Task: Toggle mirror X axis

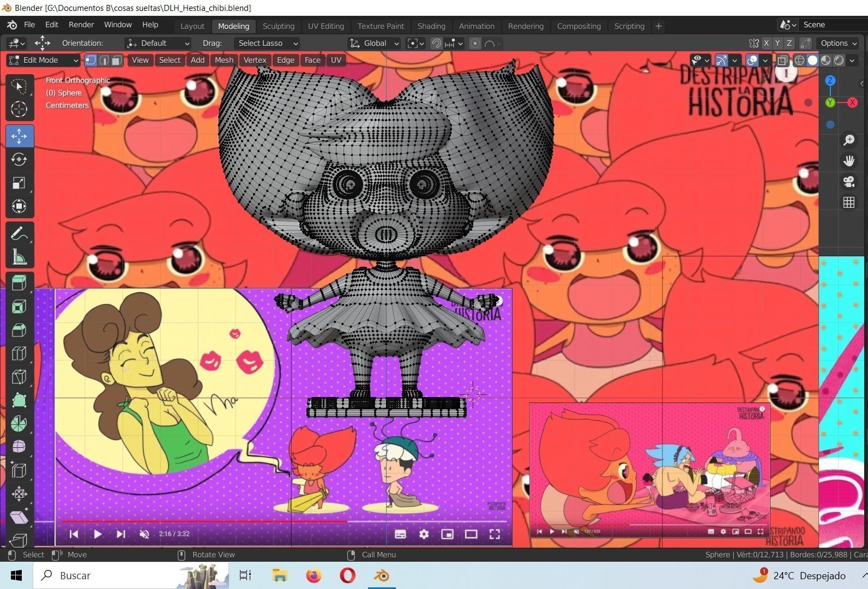Action: click(x=766, y=43)
